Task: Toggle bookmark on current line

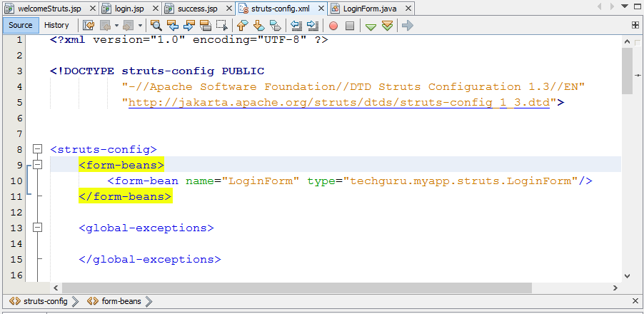Action: click(x=275, y=26)
